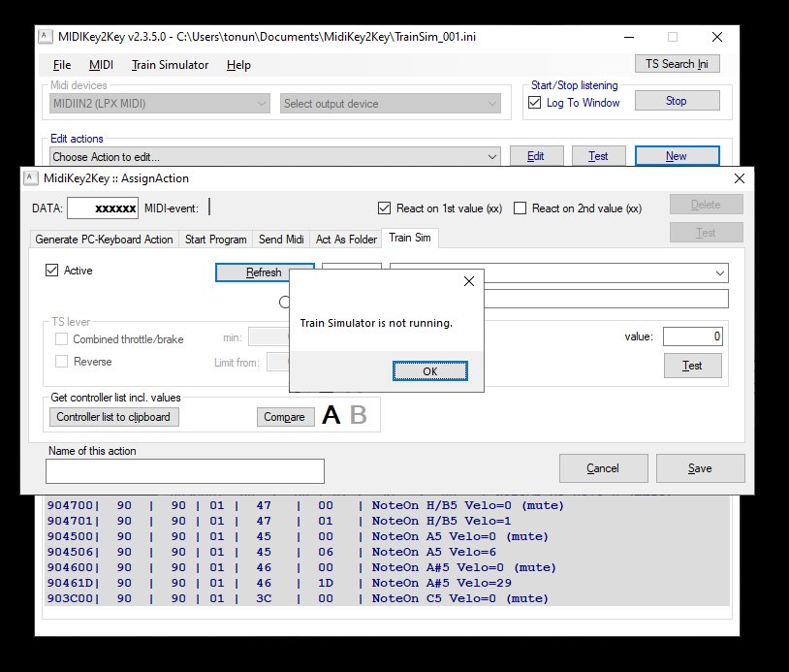
Task: Open the Train Simulator menu
Action: click(x=170, y=65)
